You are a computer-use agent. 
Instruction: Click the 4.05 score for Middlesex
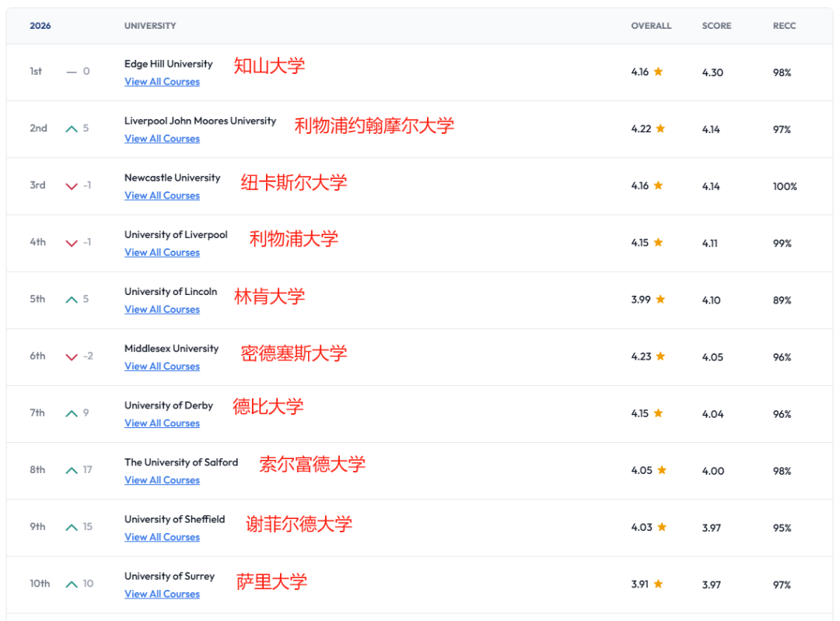(x=712, y=357)
